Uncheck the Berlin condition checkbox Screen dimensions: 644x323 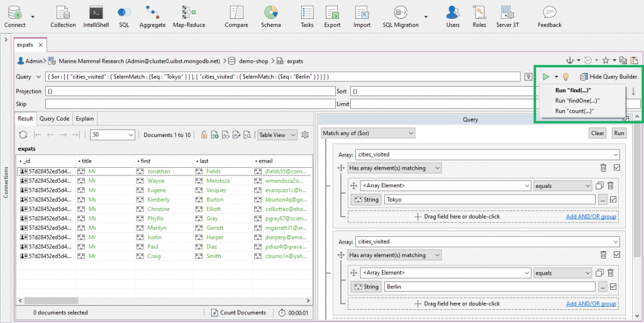click(613, 287)
